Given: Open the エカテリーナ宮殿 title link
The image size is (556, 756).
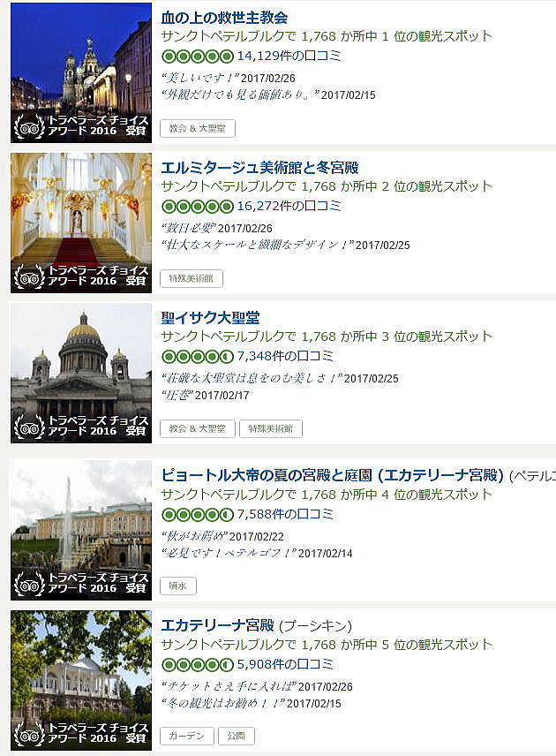Looking at the screenshot, I should click(x=217, y=625).
